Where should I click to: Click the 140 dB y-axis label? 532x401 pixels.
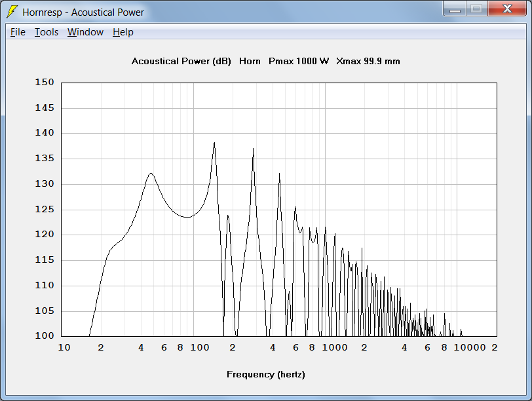coord(45,133)
